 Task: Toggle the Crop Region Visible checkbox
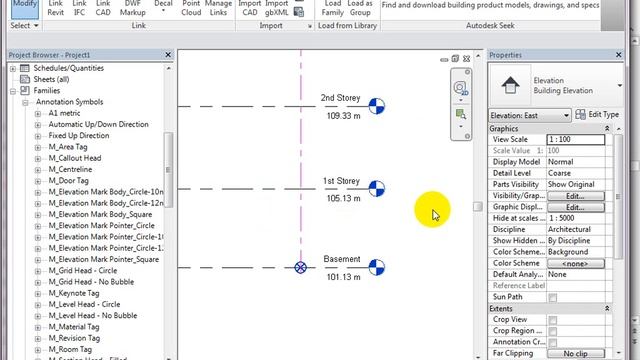[553, 331]
